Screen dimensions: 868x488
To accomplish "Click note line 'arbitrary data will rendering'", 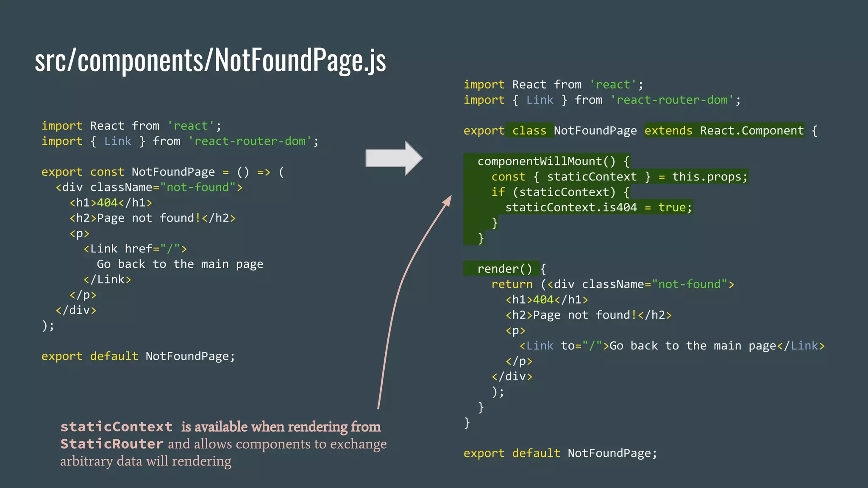I will pyautogui.click(x=146, y=461).
